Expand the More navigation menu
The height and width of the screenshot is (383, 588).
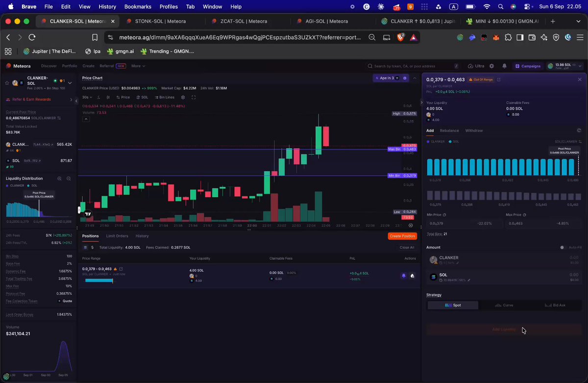pos(138,66)
